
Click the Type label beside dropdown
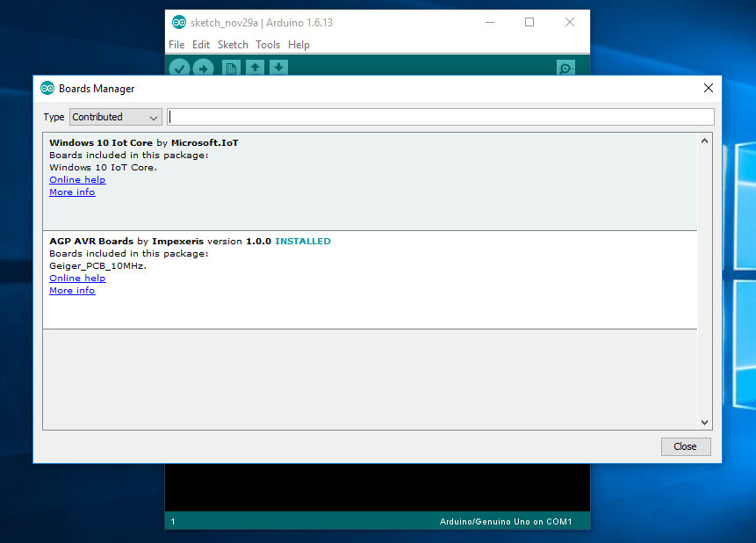coord(54,117)
